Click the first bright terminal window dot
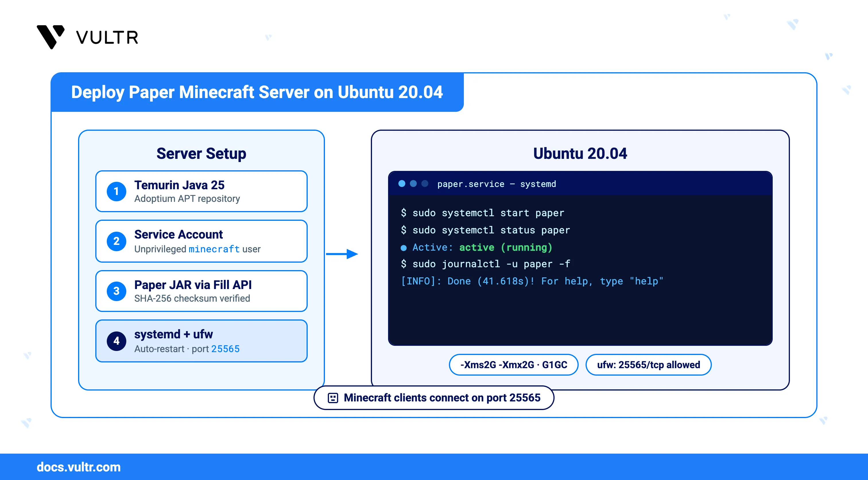This screenshot has width=868, height=480. [402, 184]
